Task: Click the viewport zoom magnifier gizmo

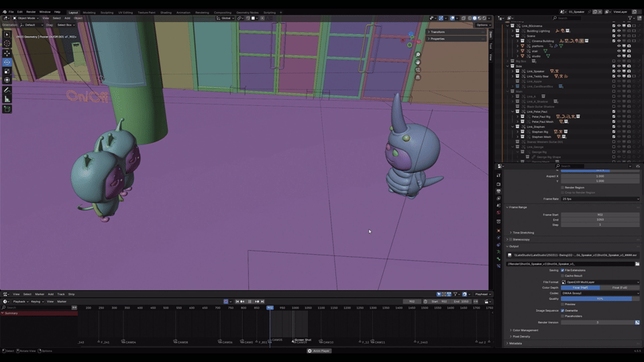Action: pos(418,54)
